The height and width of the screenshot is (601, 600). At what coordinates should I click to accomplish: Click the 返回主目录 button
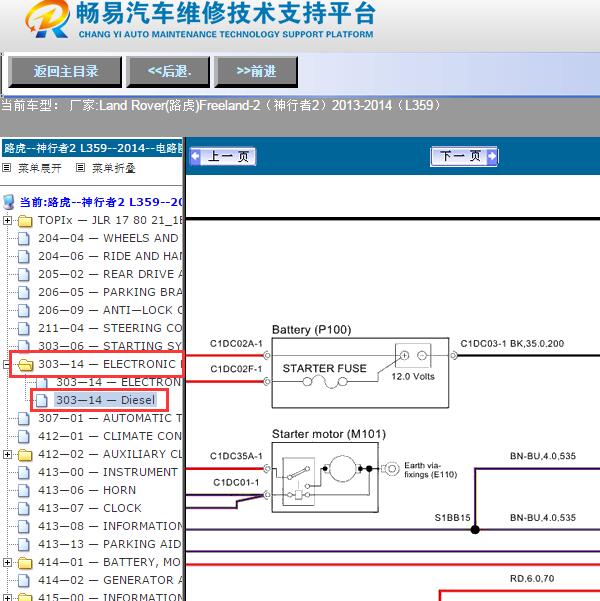pos(65,72)
